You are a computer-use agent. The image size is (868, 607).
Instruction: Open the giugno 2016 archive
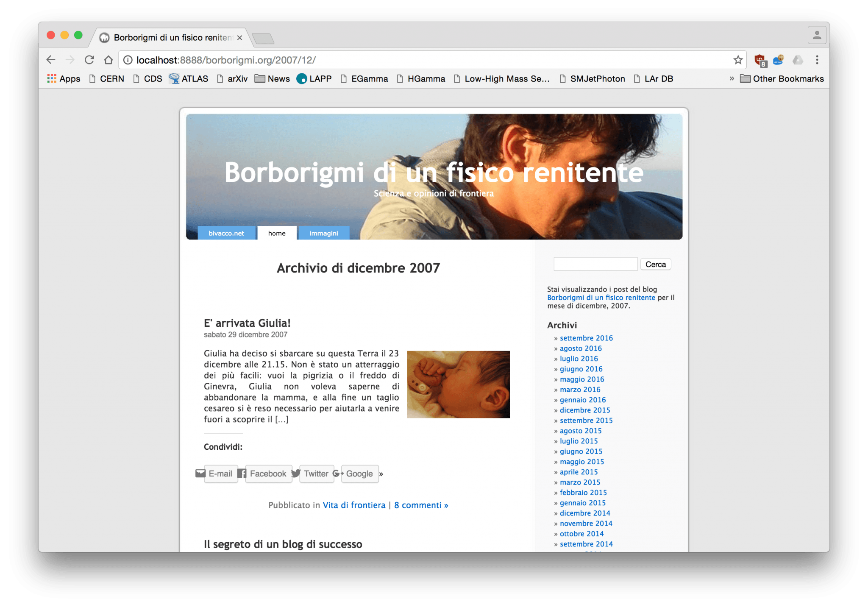click(x=581, y=369)
